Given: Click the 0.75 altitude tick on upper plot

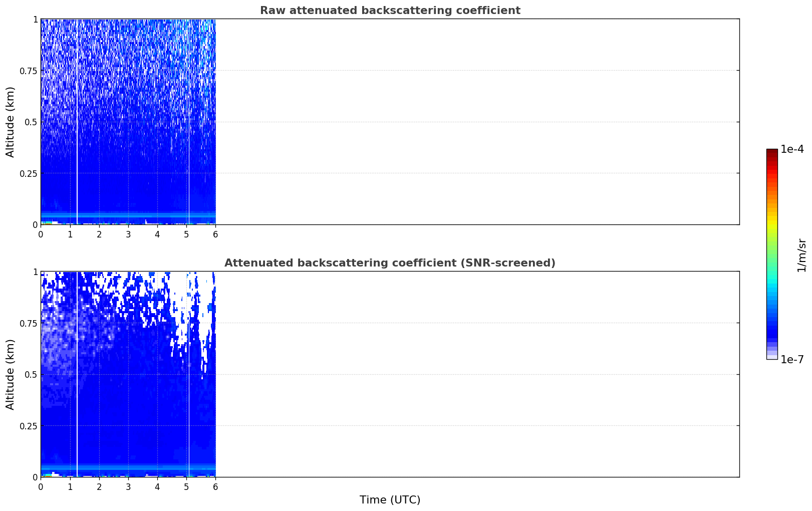Looking at the screenshot, I should click(29, 71).
